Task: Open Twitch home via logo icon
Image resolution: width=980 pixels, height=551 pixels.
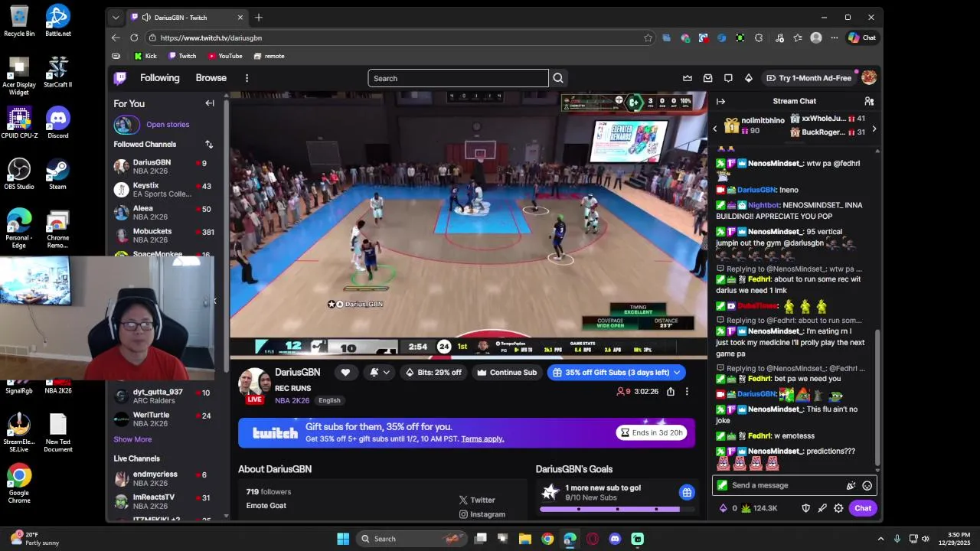Action: (120, 78)
